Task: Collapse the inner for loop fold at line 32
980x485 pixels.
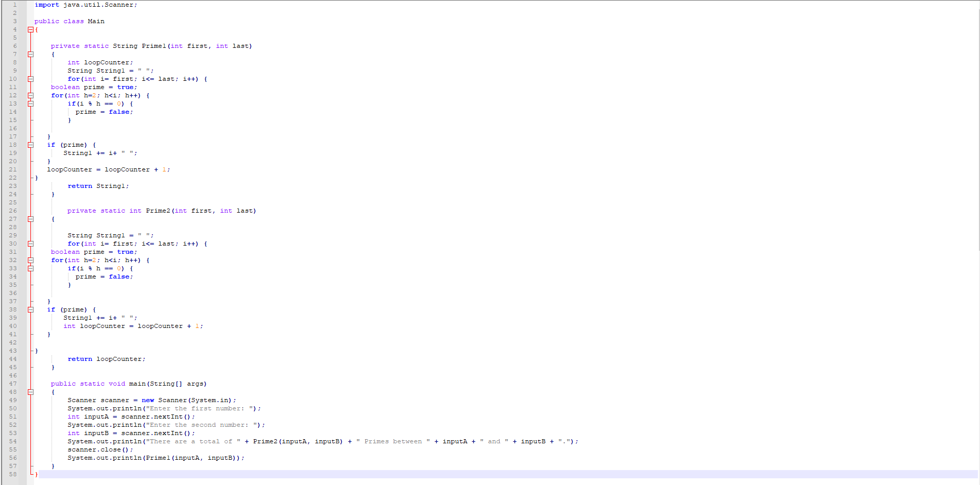Action: tap(30, 260)
